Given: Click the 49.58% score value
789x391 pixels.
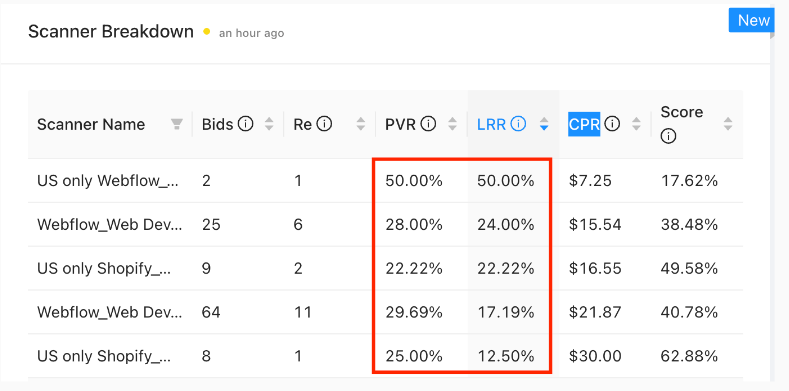Looking at the screenshot, I should click(689, 268).
